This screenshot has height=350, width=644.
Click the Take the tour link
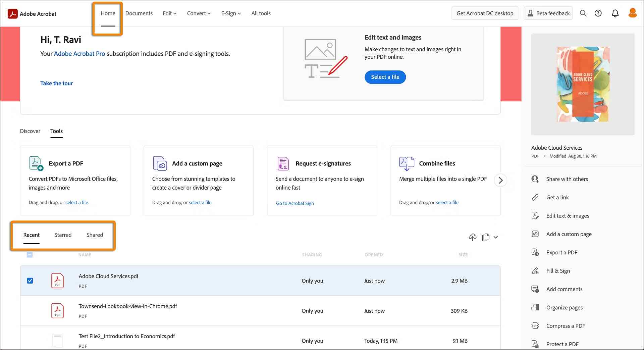[56, 83]
